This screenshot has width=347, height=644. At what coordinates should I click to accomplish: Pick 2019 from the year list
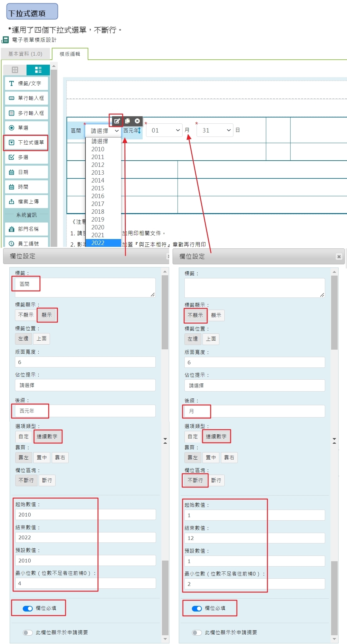tap(103, 219)
